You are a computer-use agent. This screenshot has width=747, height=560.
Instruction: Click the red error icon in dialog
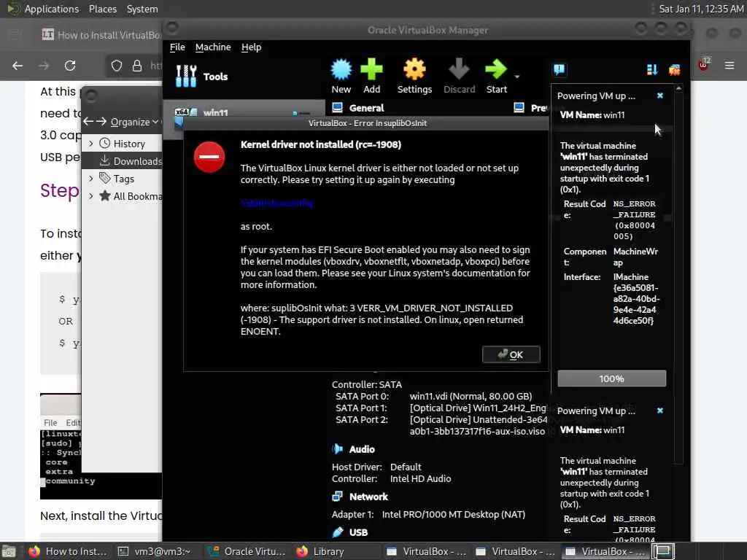[209, 157]
